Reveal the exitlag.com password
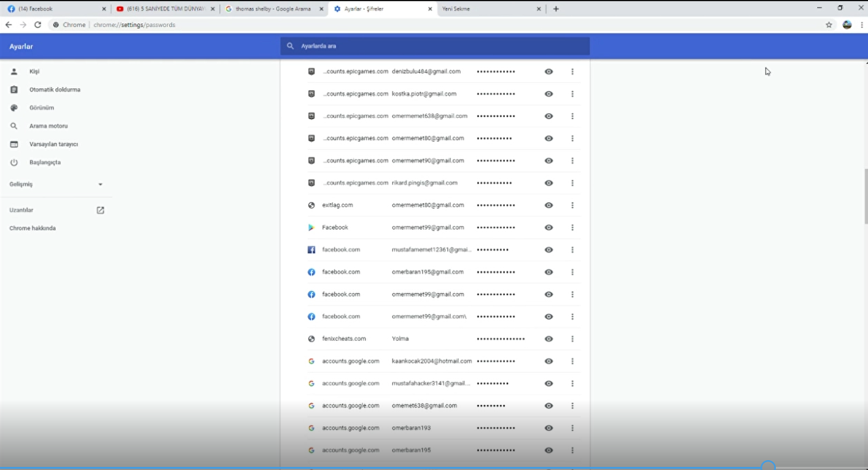Viewport: 868px width, 470px height. pos(549,205)
